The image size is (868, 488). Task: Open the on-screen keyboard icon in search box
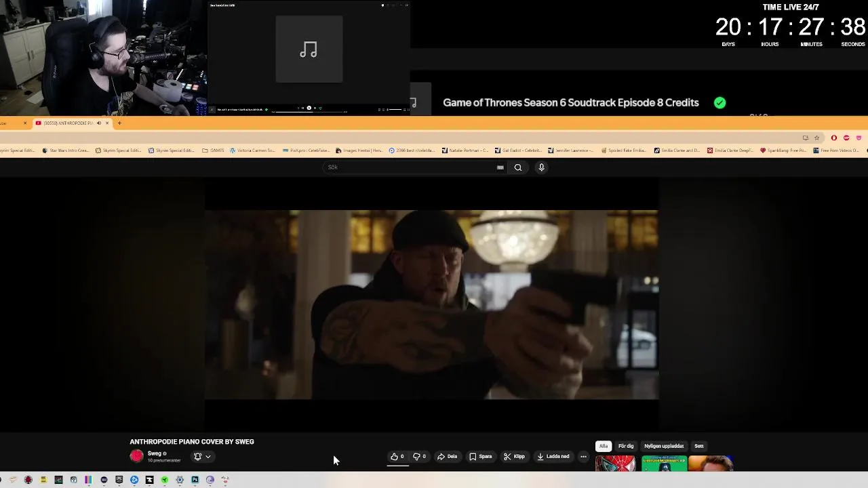coord(500,167)
